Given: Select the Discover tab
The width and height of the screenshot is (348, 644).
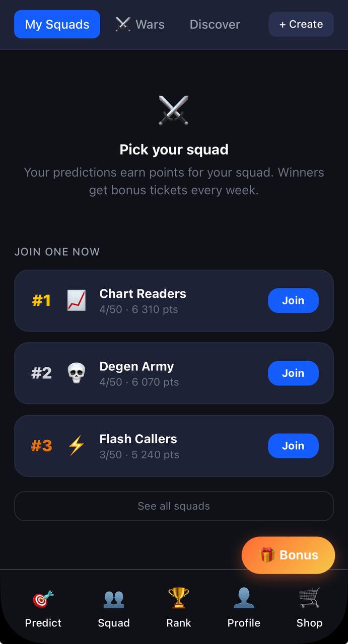Looking at the screenshot, I should point(215,24).
